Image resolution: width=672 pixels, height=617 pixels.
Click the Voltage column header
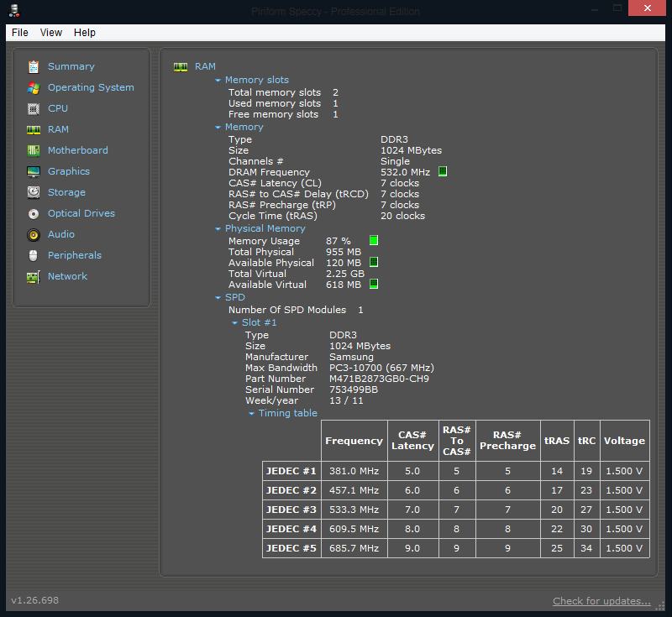point(624,441)
